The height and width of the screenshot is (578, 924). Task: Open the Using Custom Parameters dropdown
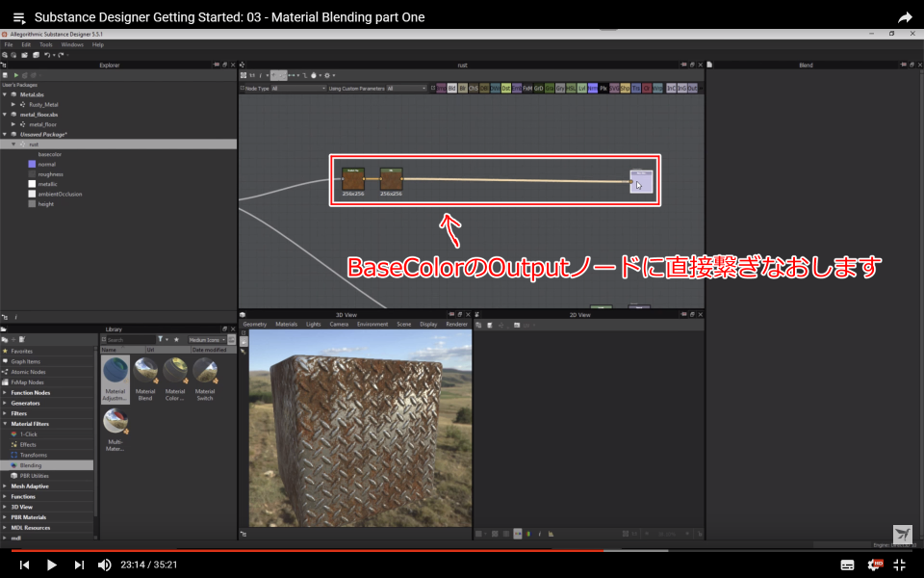[x=406, y=89]
